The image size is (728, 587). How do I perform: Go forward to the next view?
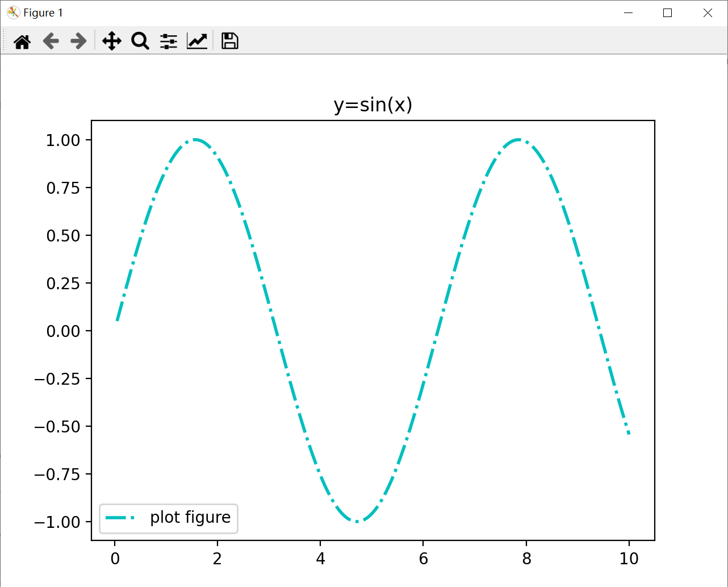click(78, 41)
